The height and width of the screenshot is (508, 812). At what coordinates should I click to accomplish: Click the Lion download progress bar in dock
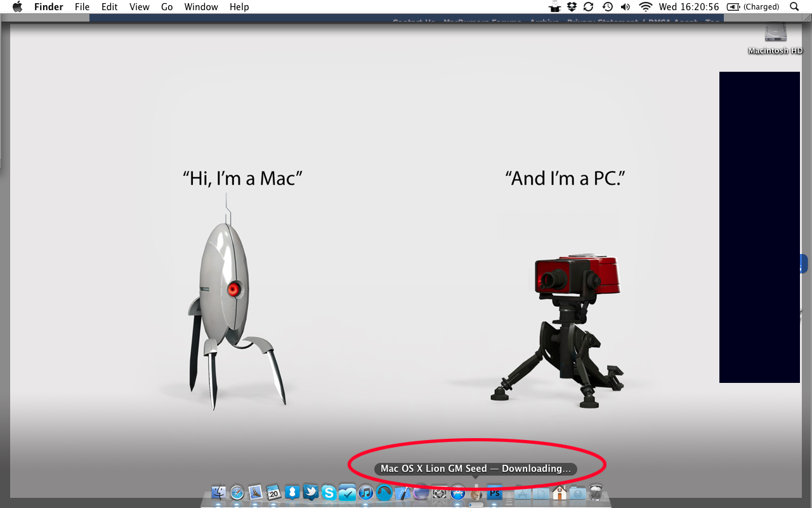pyautogui.click(x=476, y=505)
